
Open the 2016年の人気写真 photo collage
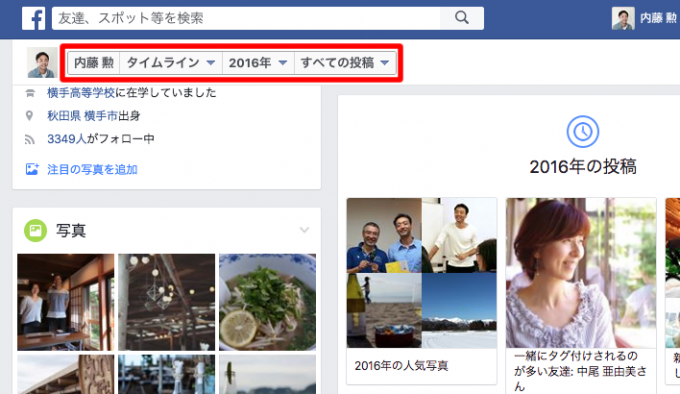(x=422, y=273)
